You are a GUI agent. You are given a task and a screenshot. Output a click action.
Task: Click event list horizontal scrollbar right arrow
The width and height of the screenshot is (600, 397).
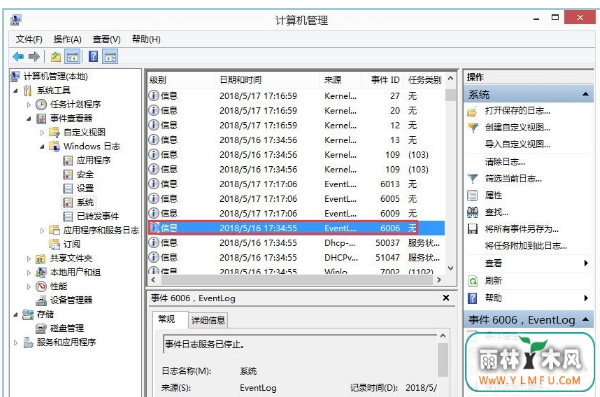click(x=439, y=280)
